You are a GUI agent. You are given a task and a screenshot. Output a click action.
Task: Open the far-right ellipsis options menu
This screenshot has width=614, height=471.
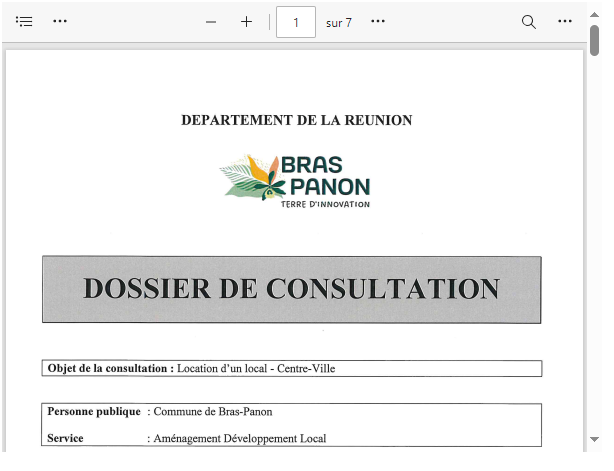coord(565,21)
